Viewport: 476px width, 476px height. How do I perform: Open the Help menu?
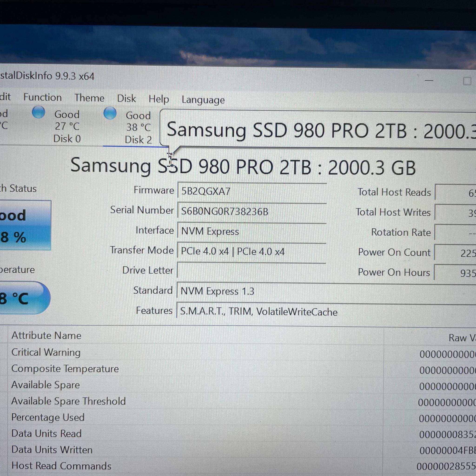point(159,99)
